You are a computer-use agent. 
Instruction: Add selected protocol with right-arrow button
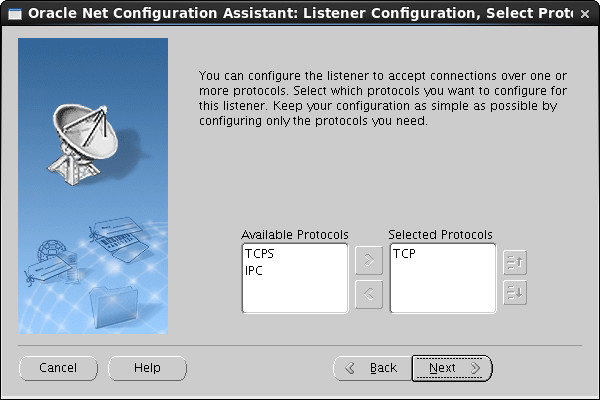tap(368, 261)
